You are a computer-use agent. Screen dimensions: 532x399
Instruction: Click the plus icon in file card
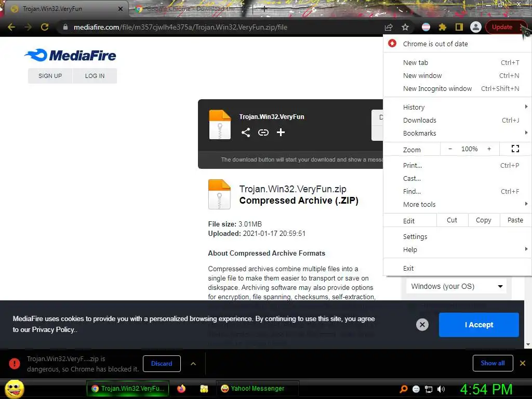281,132
